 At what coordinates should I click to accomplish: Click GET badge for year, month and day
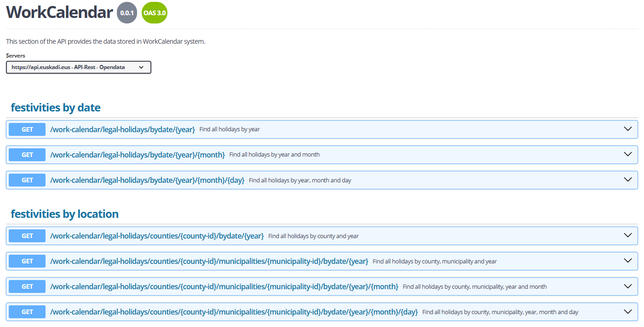point(27,180)
